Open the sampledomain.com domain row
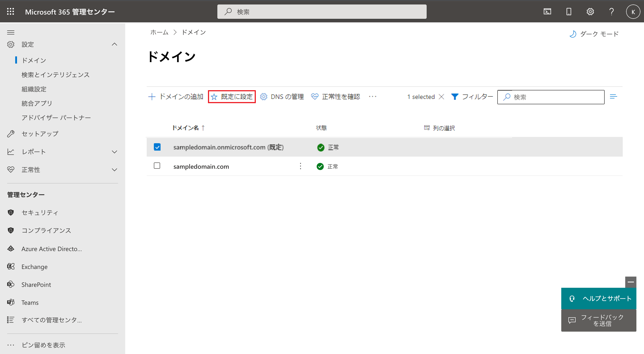Viewport: 644px width, 354px height. click(201, 166)
